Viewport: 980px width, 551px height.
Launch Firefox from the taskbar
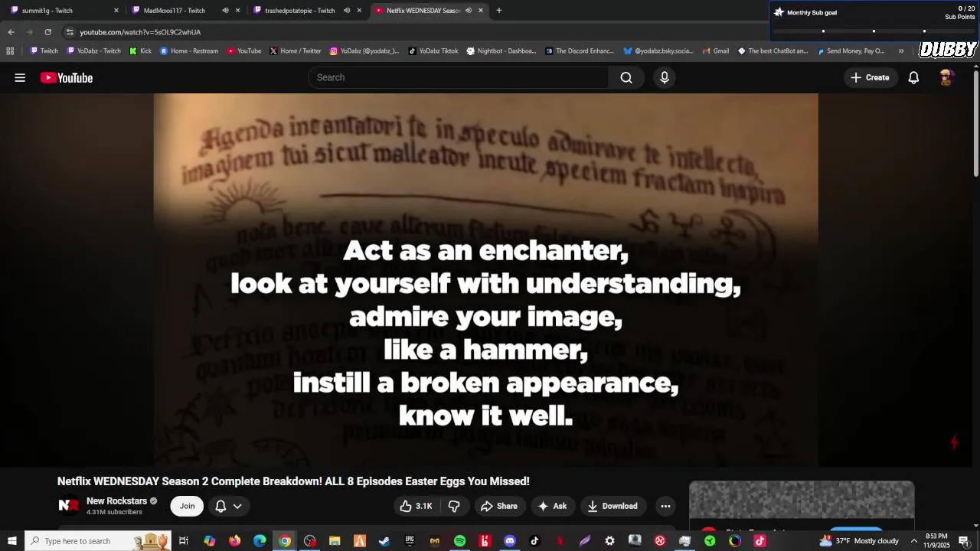234,541
